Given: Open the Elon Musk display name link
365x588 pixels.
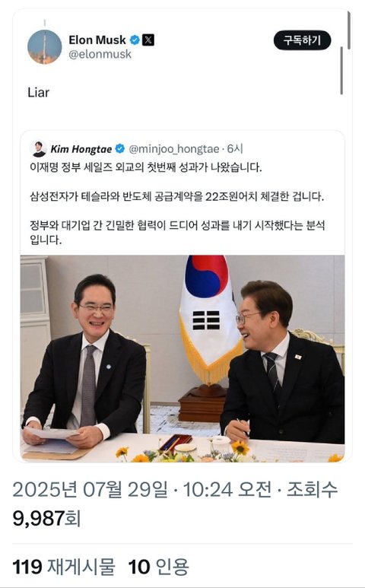Looking at the screenshot, I should 97,40.
